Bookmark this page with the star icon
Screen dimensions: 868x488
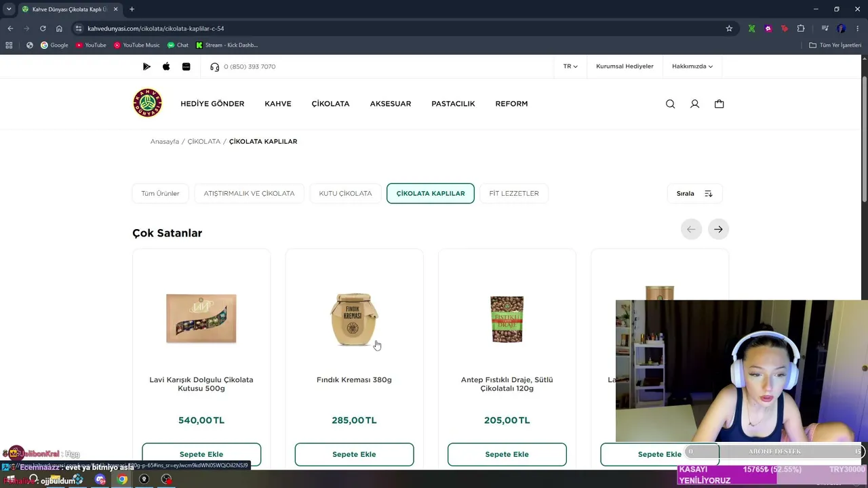point(729,28)
